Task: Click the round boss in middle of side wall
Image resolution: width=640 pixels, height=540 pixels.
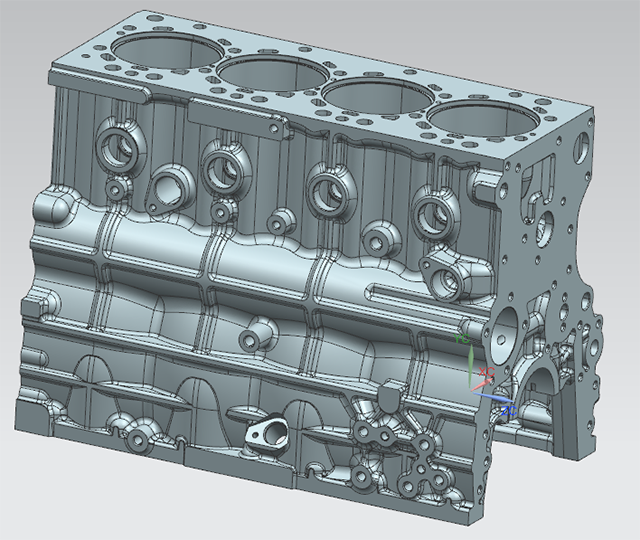Action: [257, 330]
